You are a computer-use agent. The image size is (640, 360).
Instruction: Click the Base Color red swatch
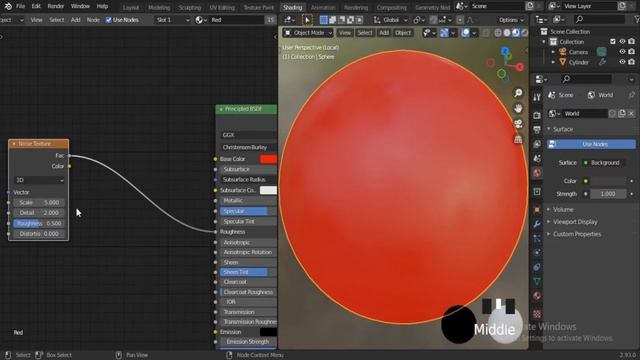(268, 159)
